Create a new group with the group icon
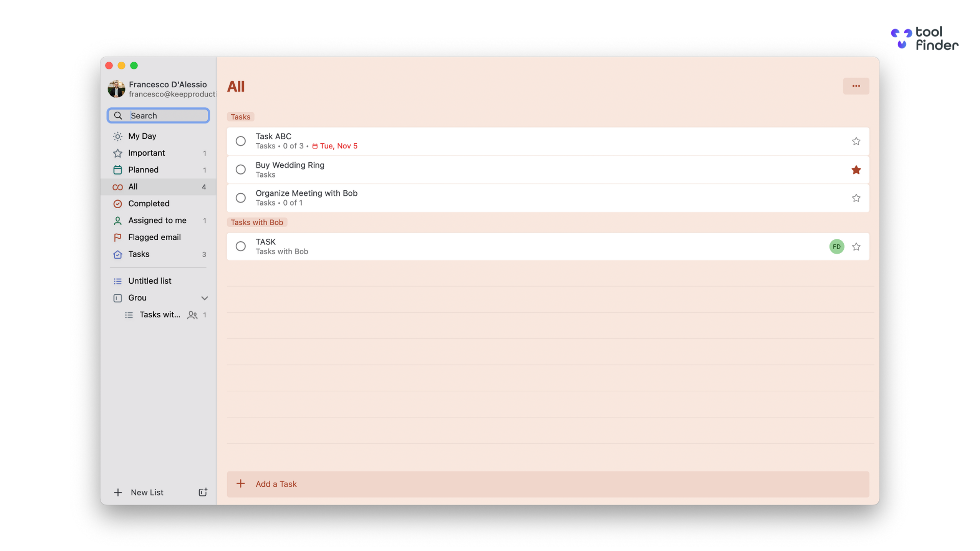 [203, 492]
